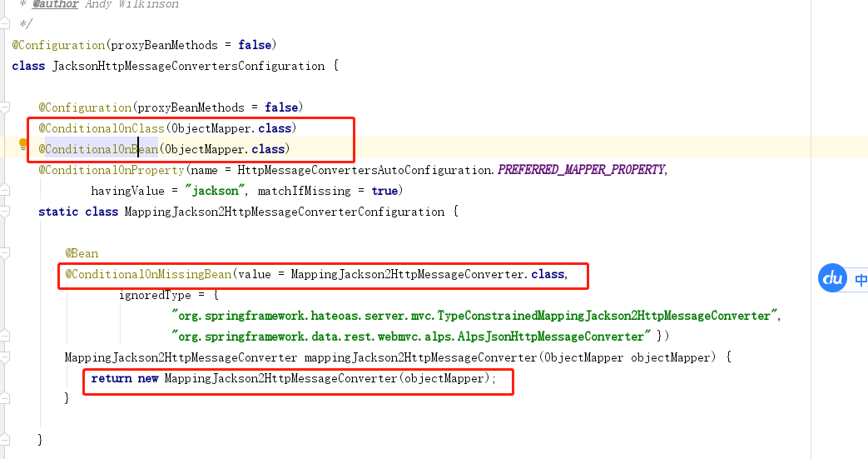Collapse the mappingJackson2HttpMessageConverter method fold
This screenshot has width=868, height=459.
5,357
